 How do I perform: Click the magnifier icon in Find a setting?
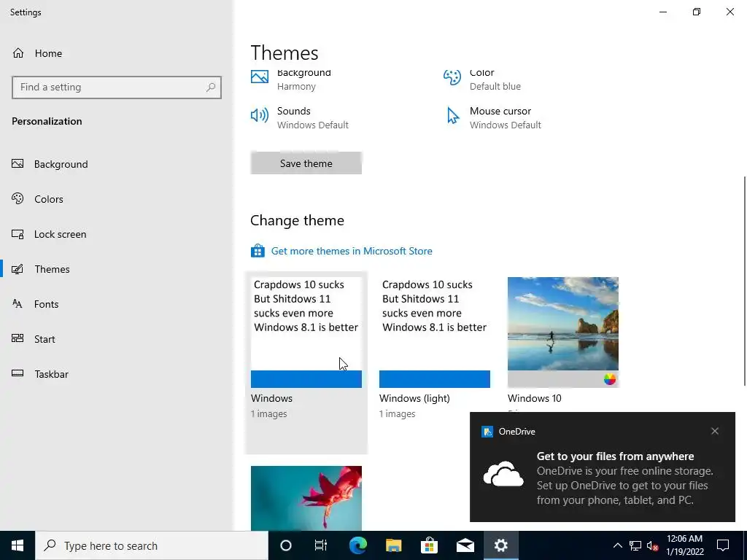(x=211, y=87)
